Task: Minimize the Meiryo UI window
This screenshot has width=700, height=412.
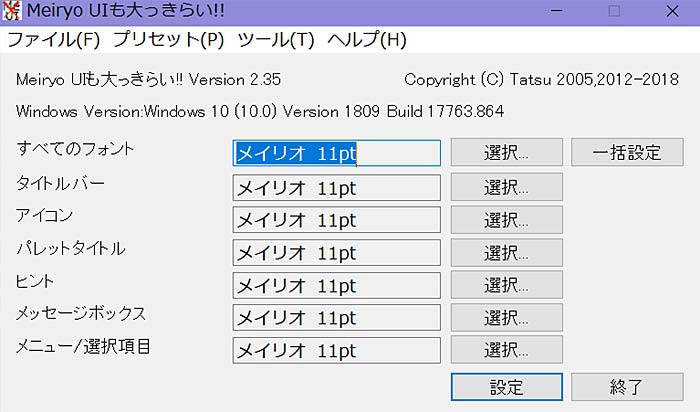Action: point(556,11)
